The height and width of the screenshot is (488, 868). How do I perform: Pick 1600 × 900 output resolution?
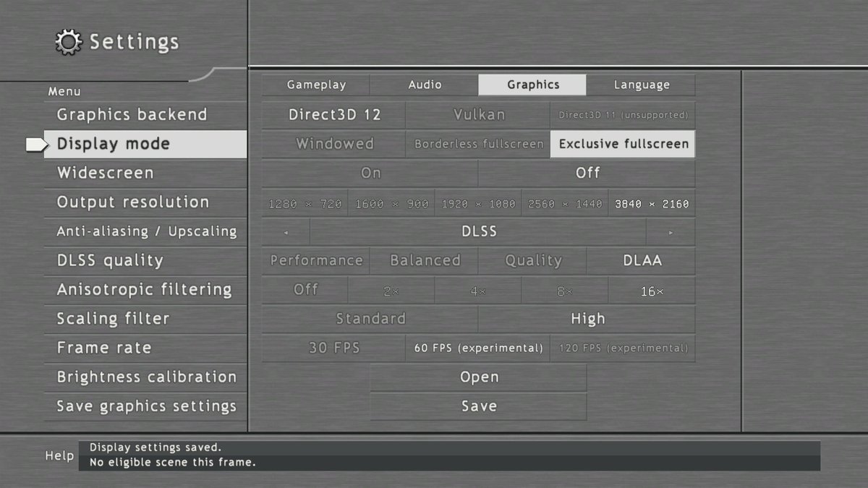coord(392,204)
